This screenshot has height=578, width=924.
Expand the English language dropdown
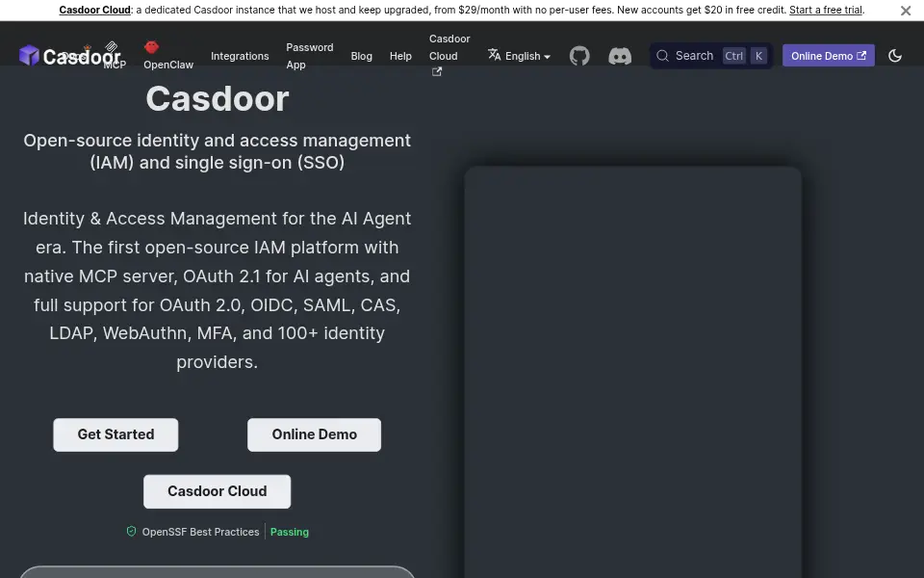coord(519,56)
